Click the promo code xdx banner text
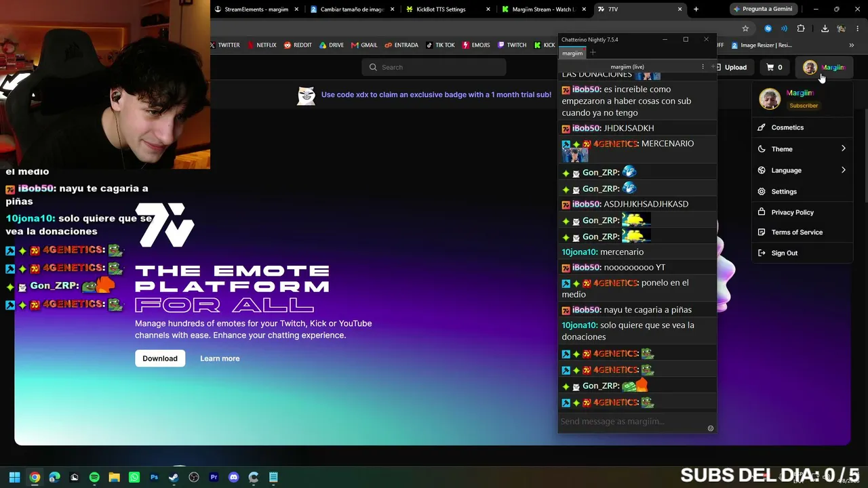Viewport: 868px width, 488px height. click(436, 95)
